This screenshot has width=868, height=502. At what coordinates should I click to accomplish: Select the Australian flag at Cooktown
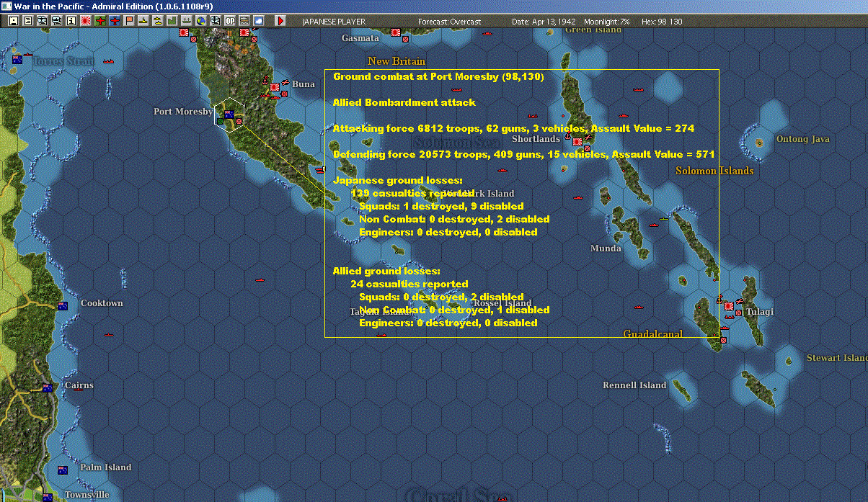(63, 305)
